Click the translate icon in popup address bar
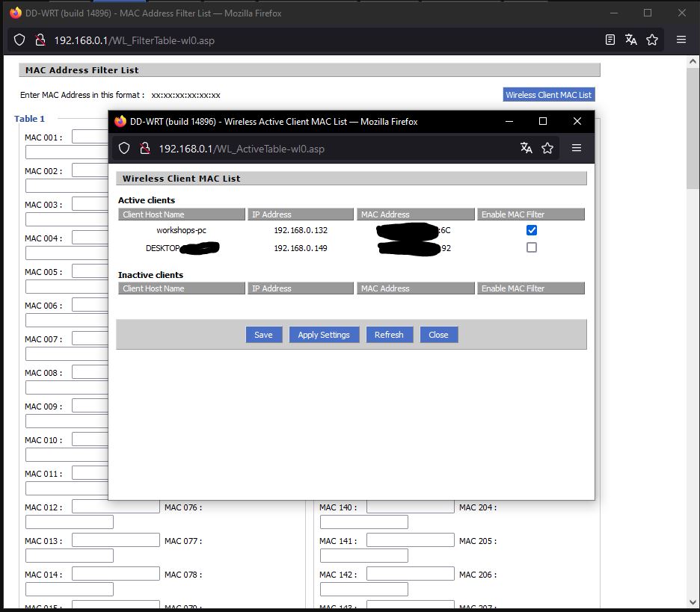 [526, 148]
